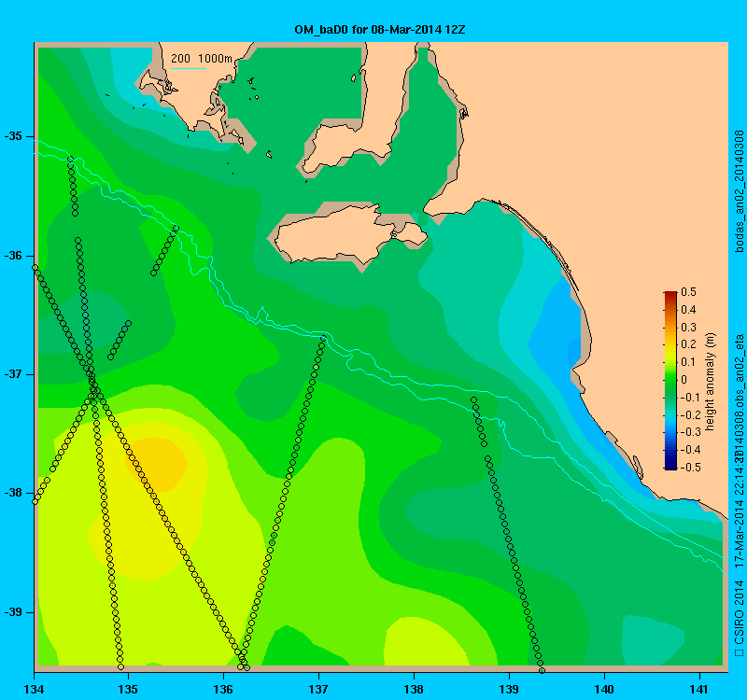Image resolution: width=747 pixels, height=700 pixels.
Task: Click the "0" colorbar tick label
Action: click(x=684, y=380)
